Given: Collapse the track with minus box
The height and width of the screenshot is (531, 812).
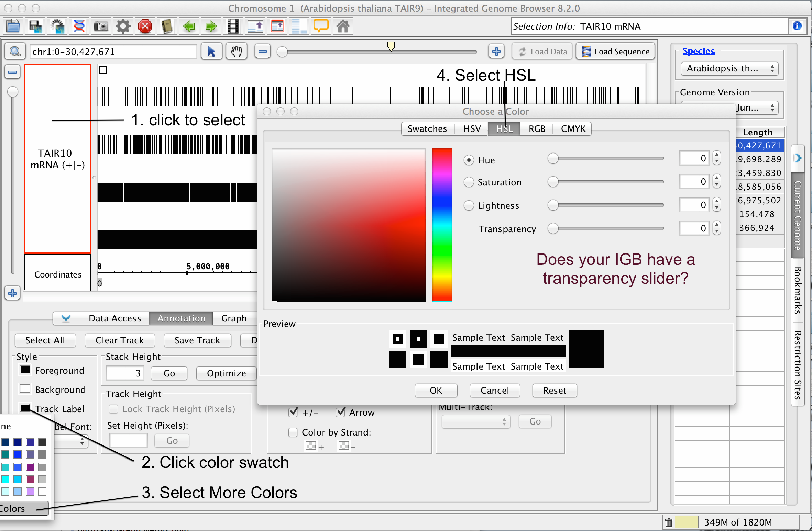Looking at the screenshot, I should (x=103, y=70).
